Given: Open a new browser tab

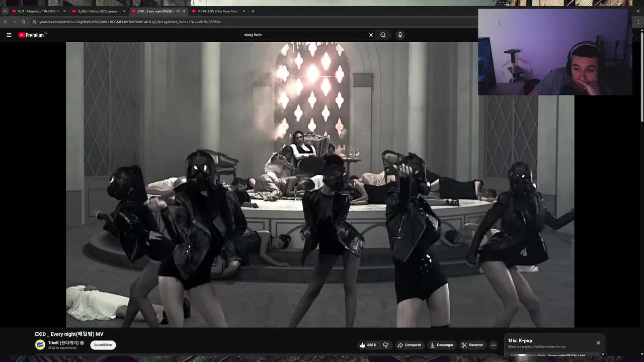Looking at the screenshot, I should click(253, 11).
